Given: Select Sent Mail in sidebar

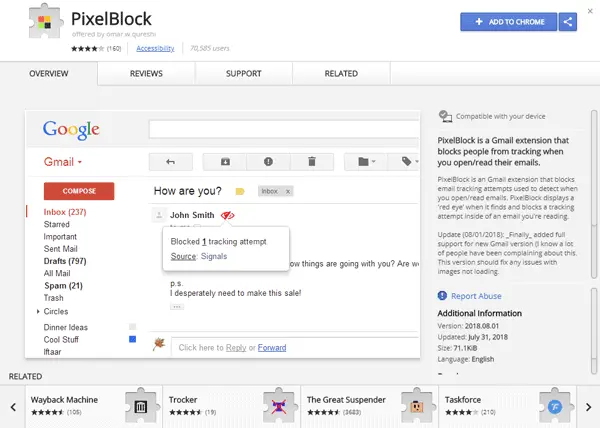Looking at the screenshot, I should [60, 249].
